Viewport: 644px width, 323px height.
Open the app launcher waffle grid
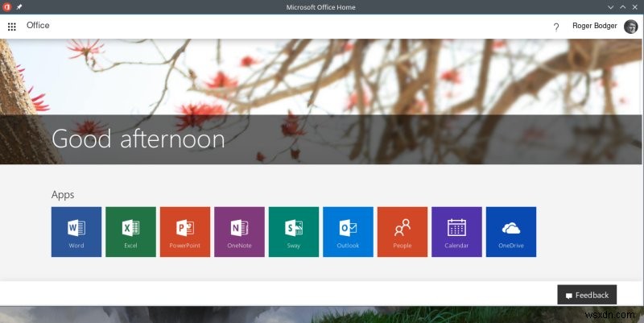[12, 27]
